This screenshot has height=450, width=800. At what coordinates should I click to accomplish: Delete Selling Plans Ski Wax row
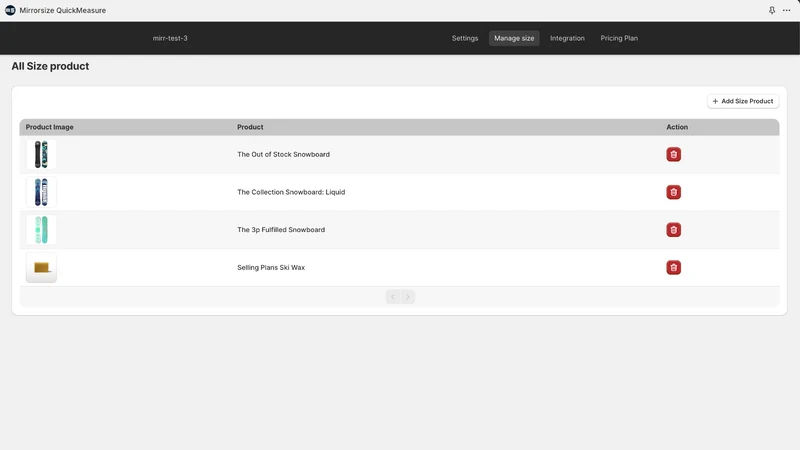673,267
